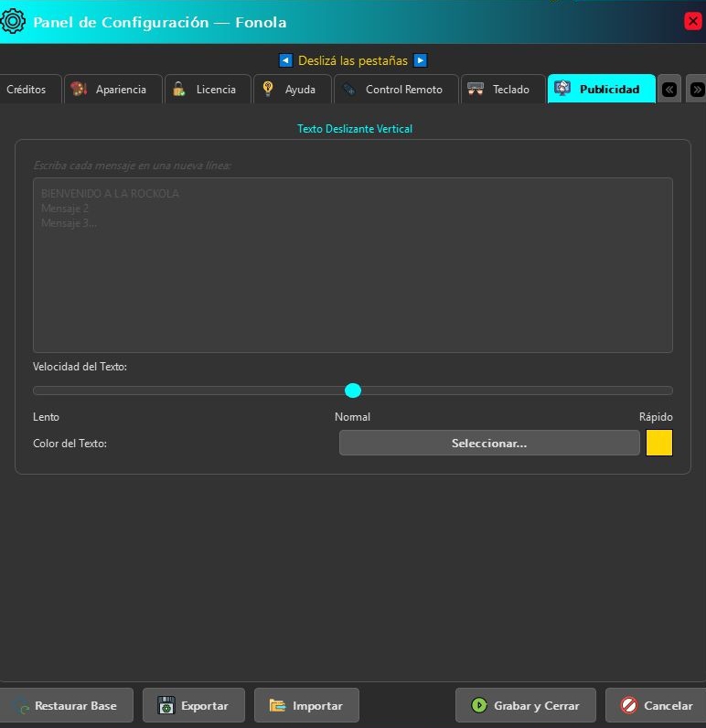706x728 pixels.
Task: Click the text speed slider handle
Action: click(x=353, y=391)
